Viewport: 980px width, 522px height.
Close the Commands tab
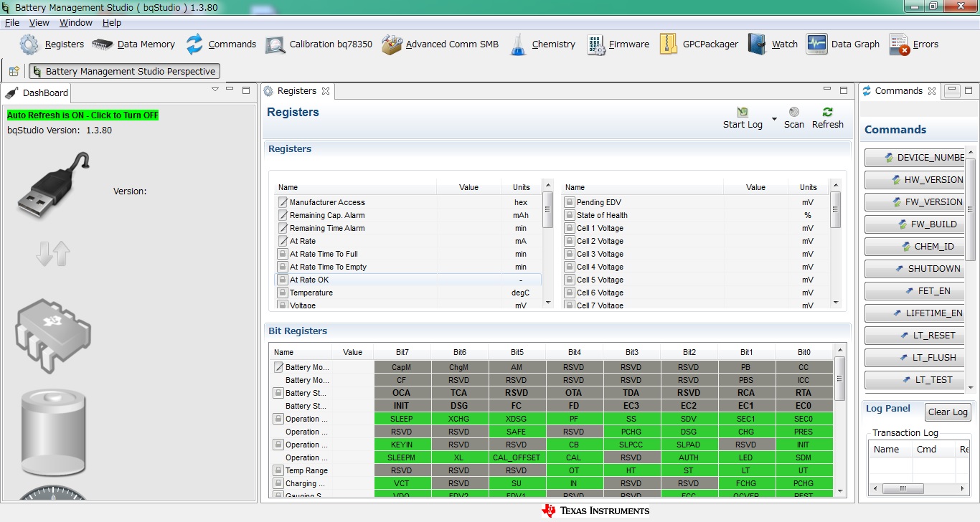coord(931,91)
